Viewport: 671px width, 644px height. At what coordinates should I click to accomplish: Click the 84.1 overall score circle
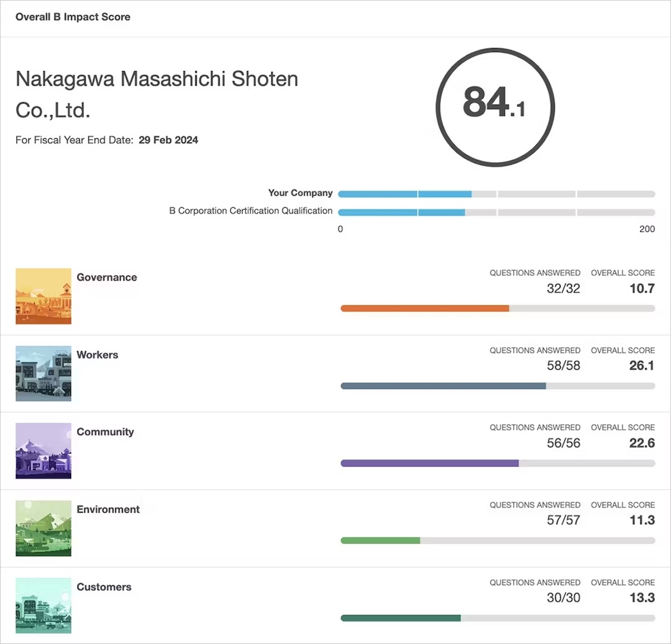pos(495,107)
